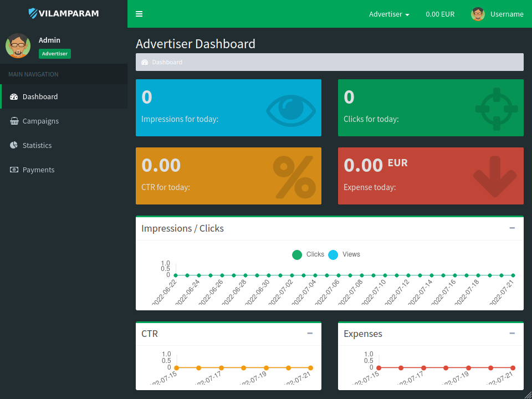This screenshot has width=532, height=399.
Task: Click the window resize grip corner
Action: click(527, 394)
